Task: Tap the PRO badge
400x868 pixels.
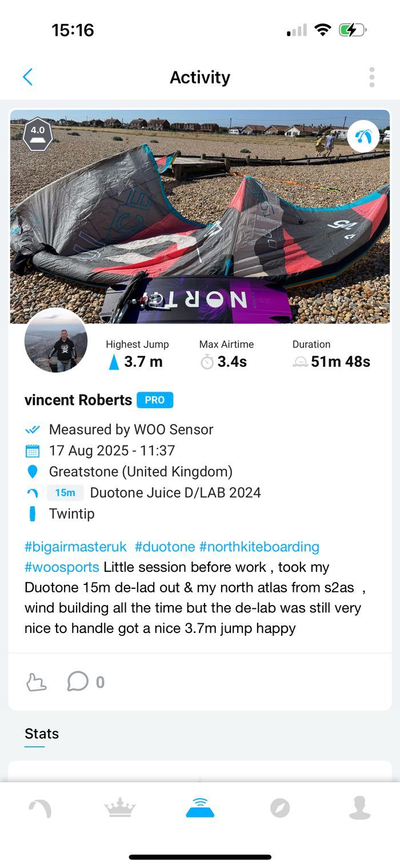Action: [155, 400]
